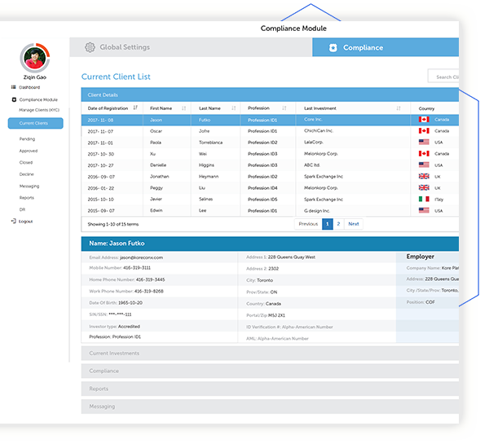489x448 pixels.
Task: Click the Previous pagination button
Action: tap(308, 224)
